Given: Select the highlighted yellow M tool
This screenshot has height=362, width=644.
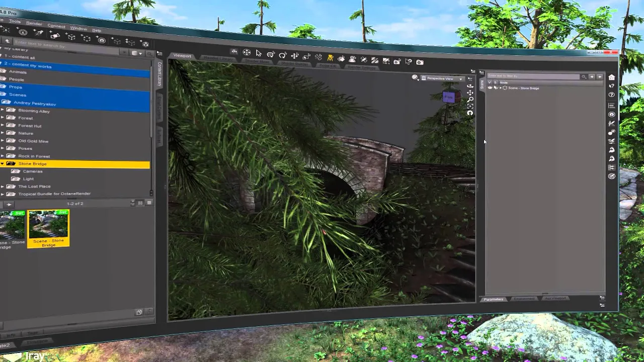Looking at the screenshot, I should pos(330,58).
